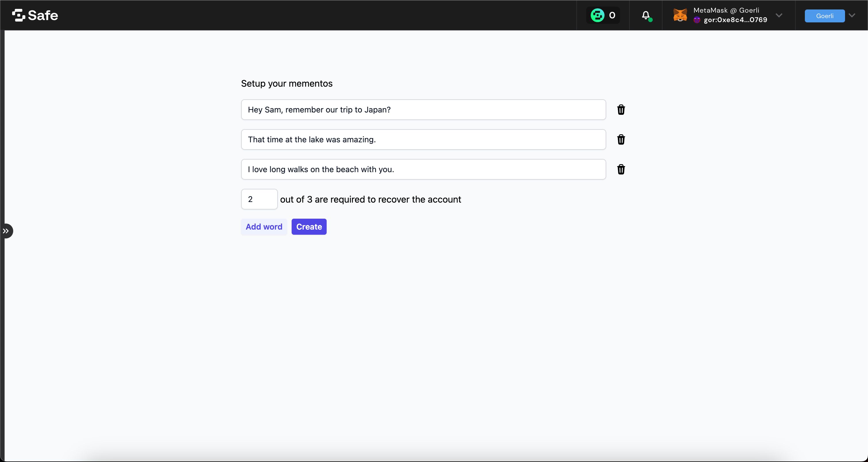This screenshot has height=462, width=868.
Task: Open the Safe token balance widget
Action: [x=603, y=15]
